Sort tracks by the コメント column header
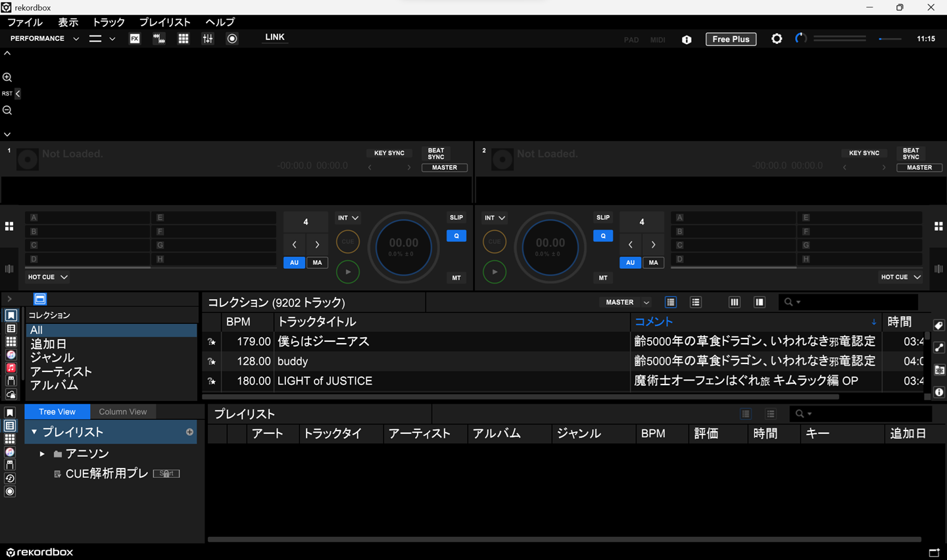 click(x=755, y=321)
